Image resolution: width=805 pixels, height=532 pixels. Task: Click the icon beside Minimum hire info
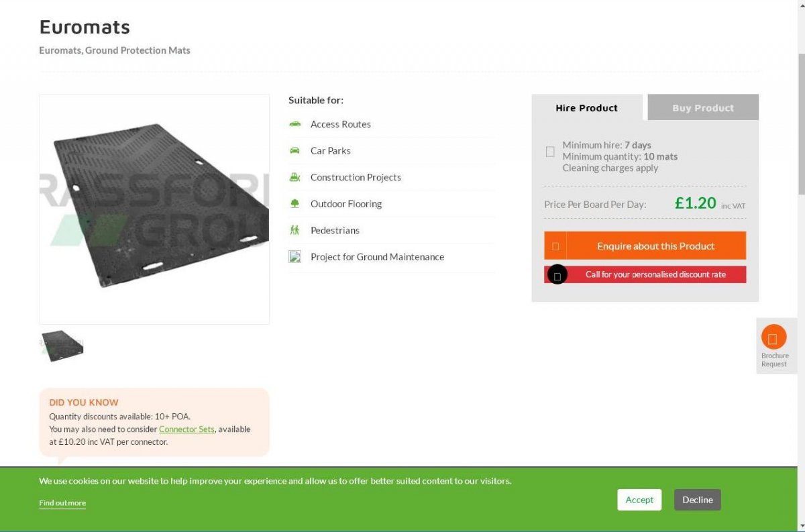tap(550, 152)
